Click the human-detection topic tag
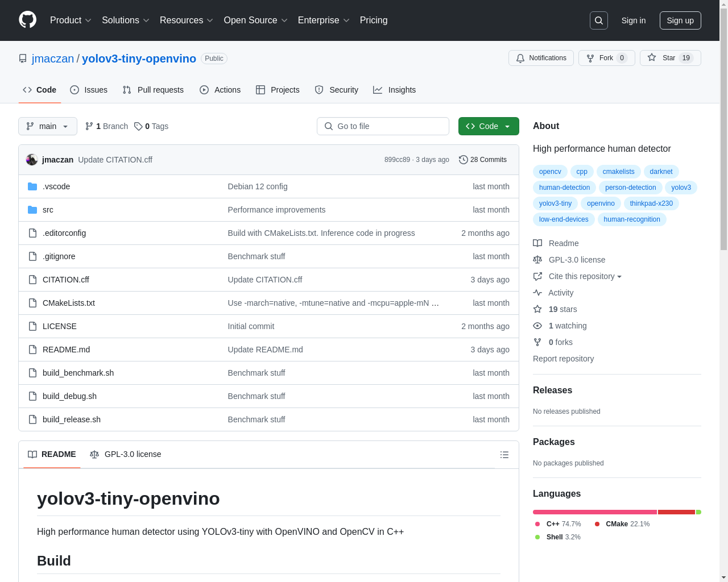 click(564, 188)
